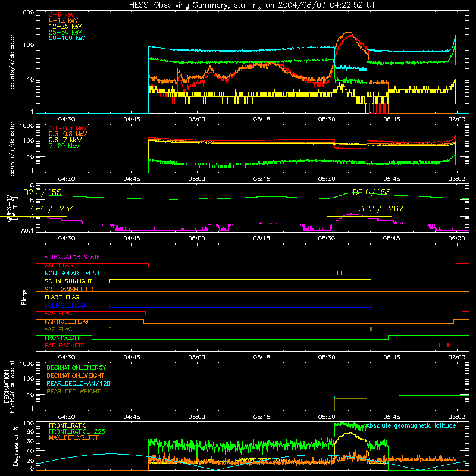Select the '25-50 keV' legend label
The height and width of the screenshot is (476, 476).
[65, 32]
